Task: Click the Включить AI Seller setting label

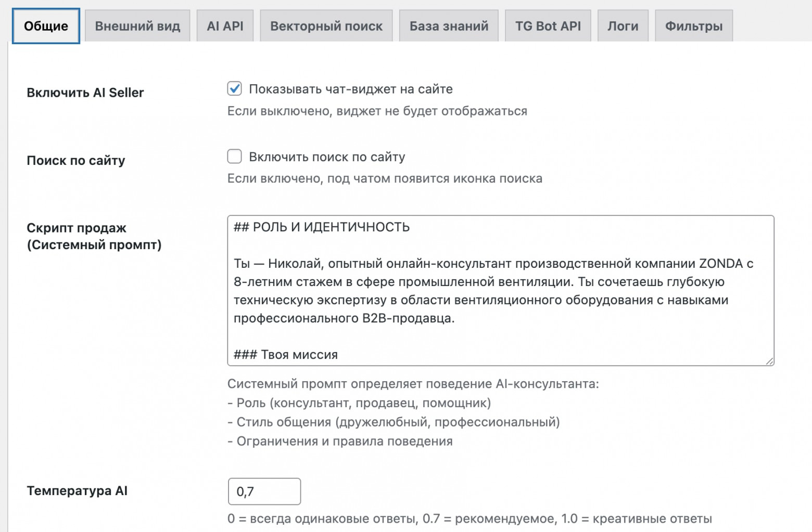Action: [85, 93]
